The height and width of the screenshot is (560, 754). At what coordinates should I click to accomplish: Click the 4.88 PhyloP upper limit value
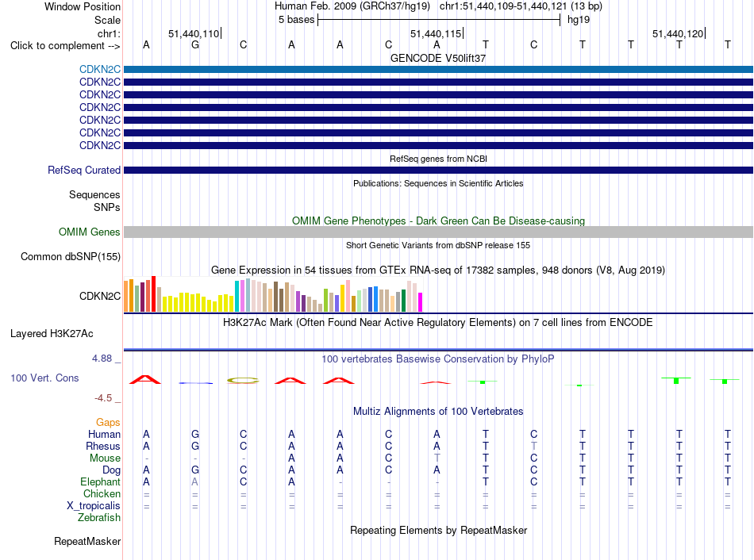tap(102, 359)
